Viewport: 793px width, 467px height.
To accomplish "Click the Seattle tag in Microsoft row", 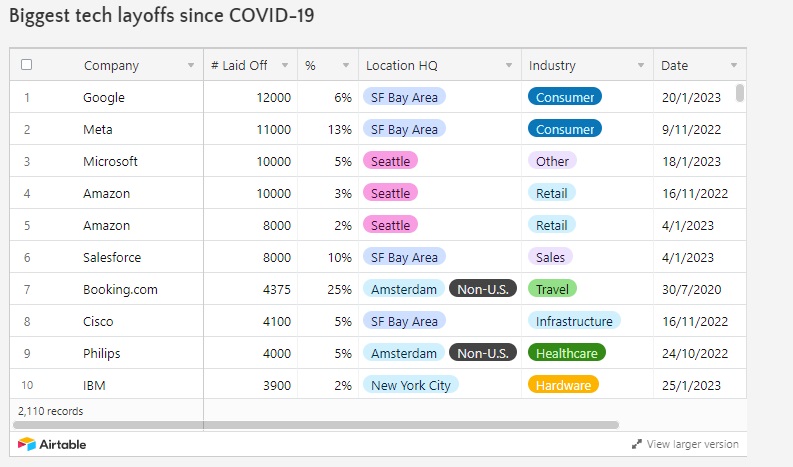I will [x=390, y=161].
